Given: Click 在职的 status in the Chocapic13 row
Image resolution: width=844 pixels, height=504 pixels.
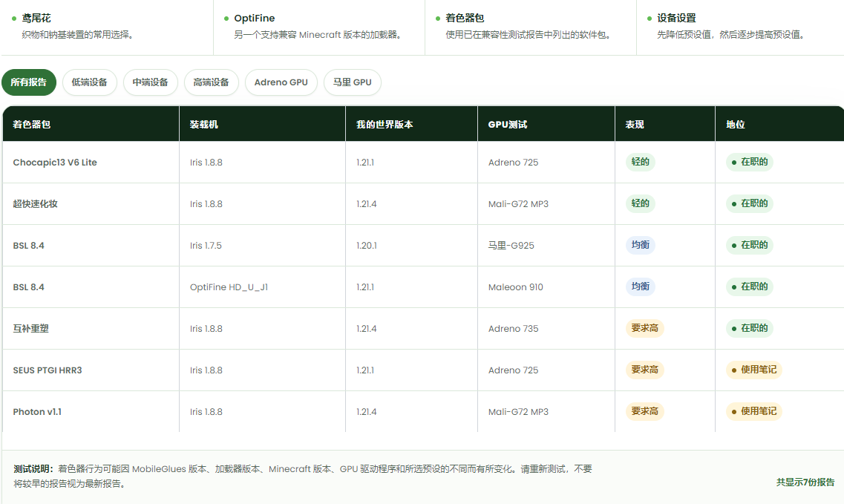Looking at the screenshot, I should (x=749, y=162).
